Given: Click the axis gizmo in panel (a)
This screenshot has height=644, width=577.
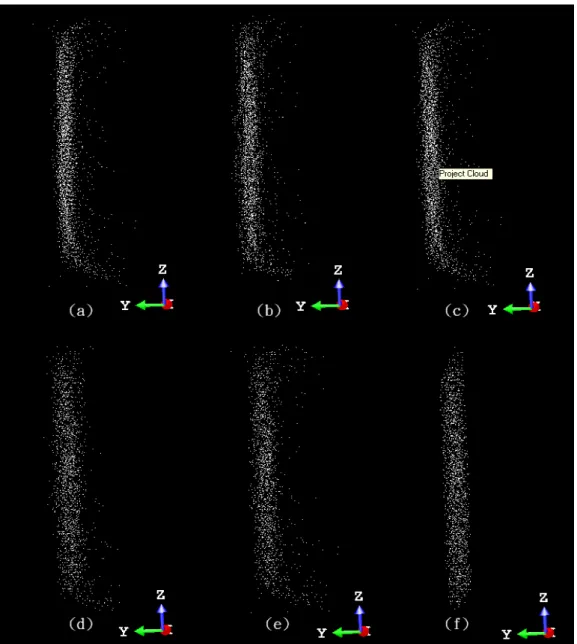Looking at the screenshot, I should click(147, 288).
